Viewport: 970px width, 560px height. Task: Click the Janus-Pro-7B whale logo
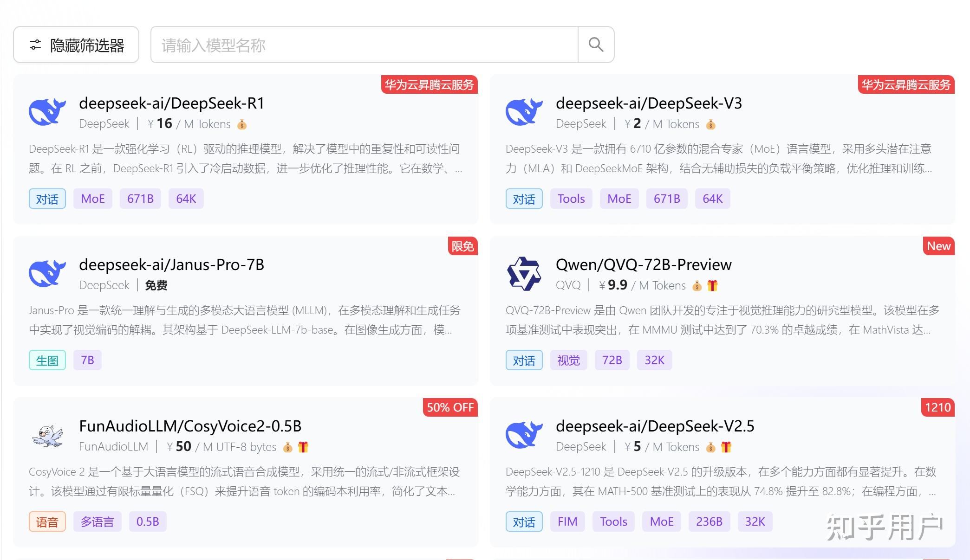pyautogui.click(x=47, y=273)
